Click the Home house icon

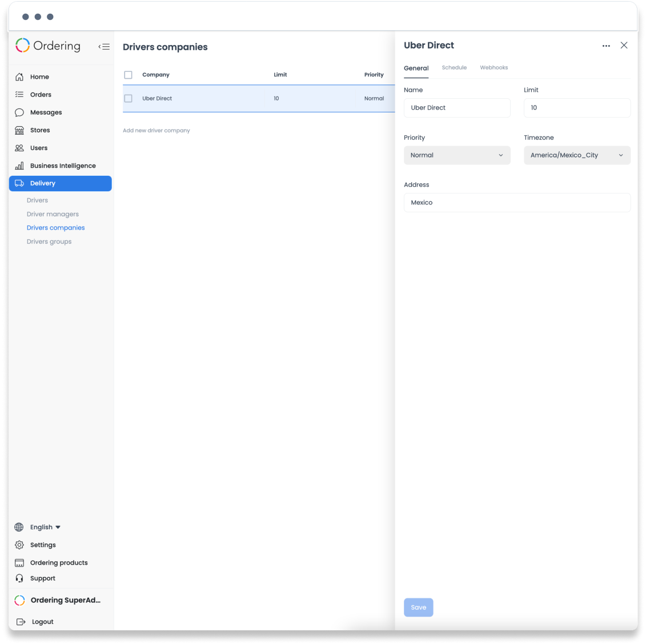(19, 77)
